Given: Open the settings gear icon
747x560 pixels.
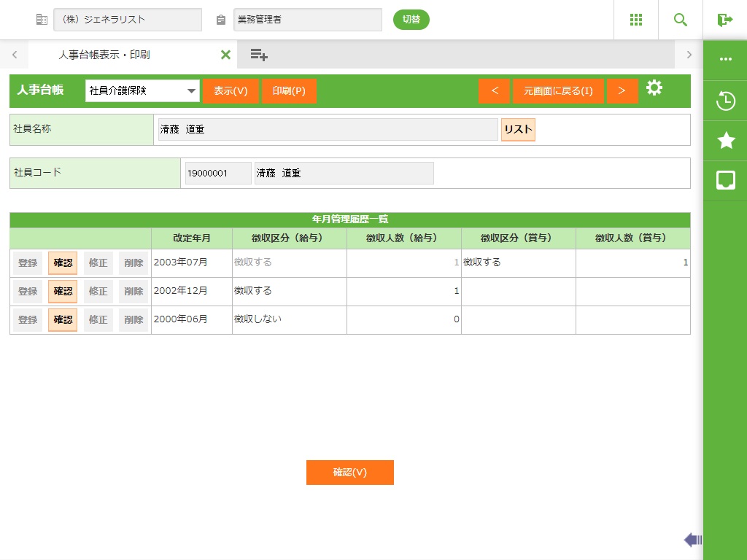Looking at the screenshot, I should coord(654,88).
